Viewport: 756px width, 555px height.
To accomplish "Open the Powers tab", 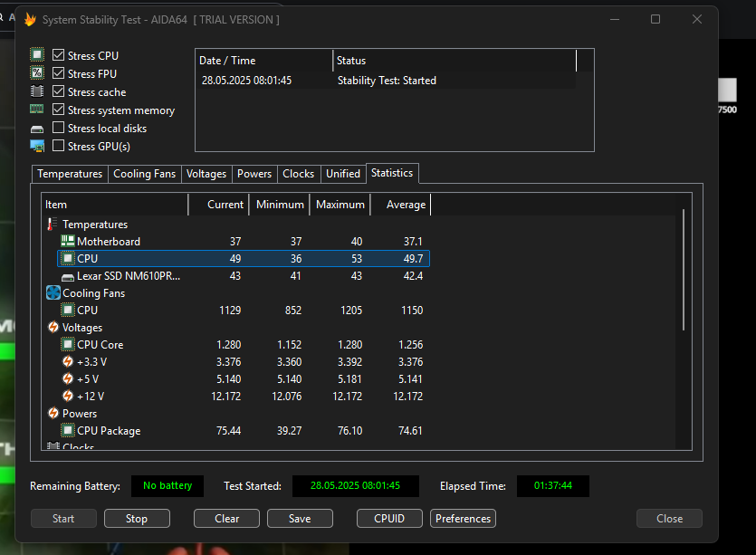I will tap(254, 174).
